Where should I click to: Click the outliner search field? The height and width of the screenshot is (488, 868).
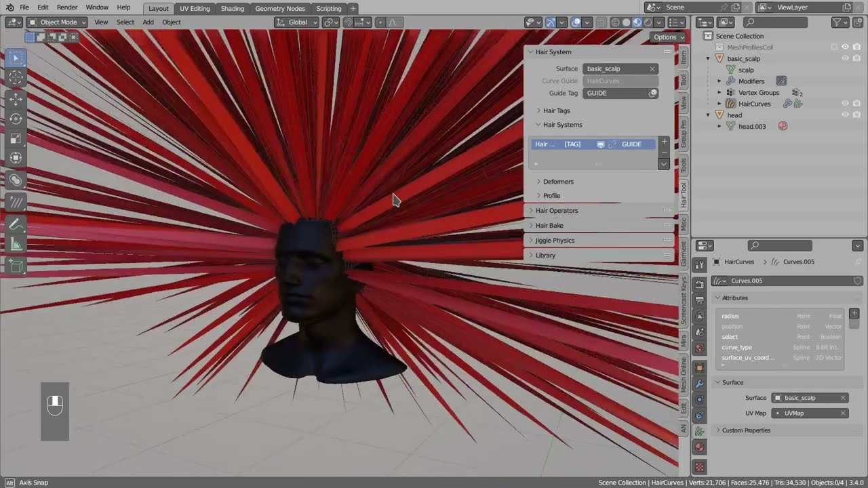tap(775, 22)
